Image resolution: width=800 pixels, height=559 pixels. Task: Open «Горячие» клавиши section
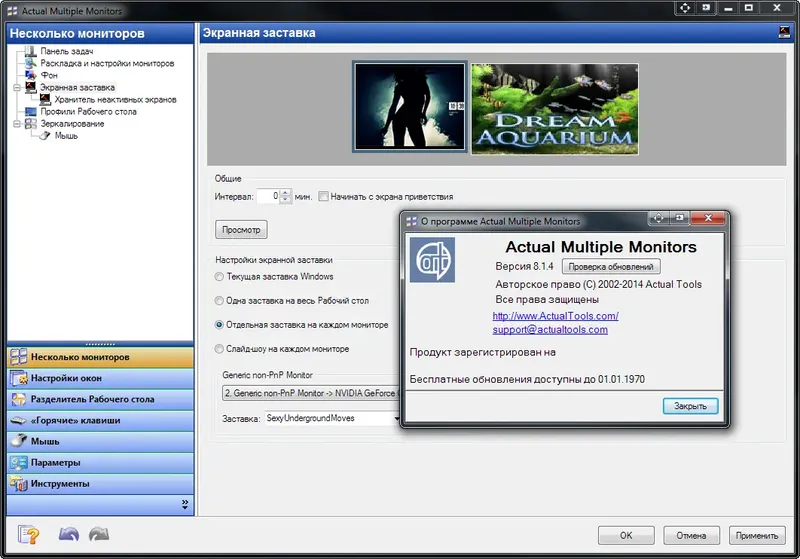101,420
